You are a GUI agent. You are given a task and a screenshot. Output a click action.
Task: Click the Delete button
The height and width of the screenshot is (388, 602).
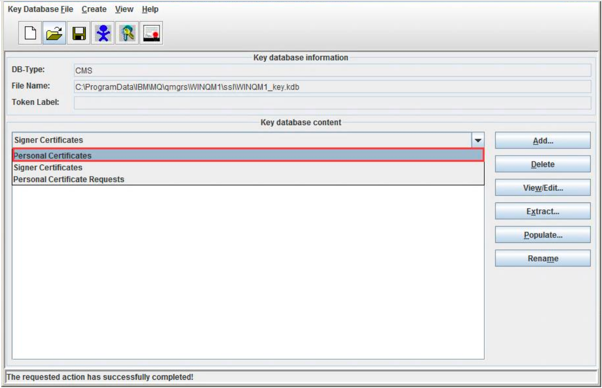click(x=542, y=164)
